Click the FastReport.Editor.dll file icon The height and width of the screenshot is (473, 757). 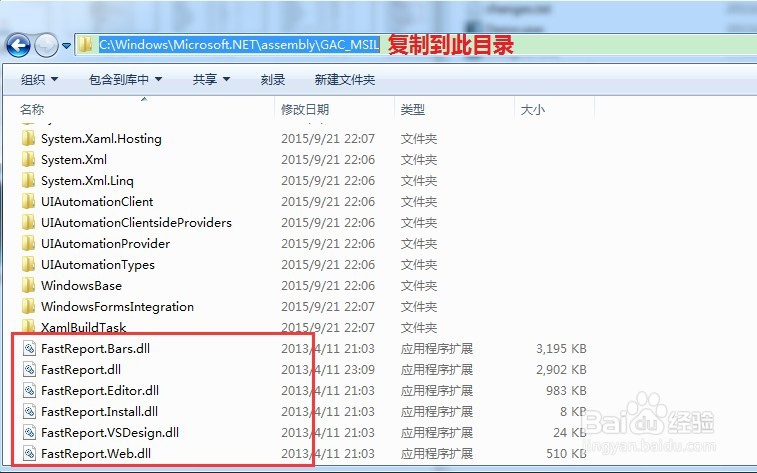click(x=29, y=390)
